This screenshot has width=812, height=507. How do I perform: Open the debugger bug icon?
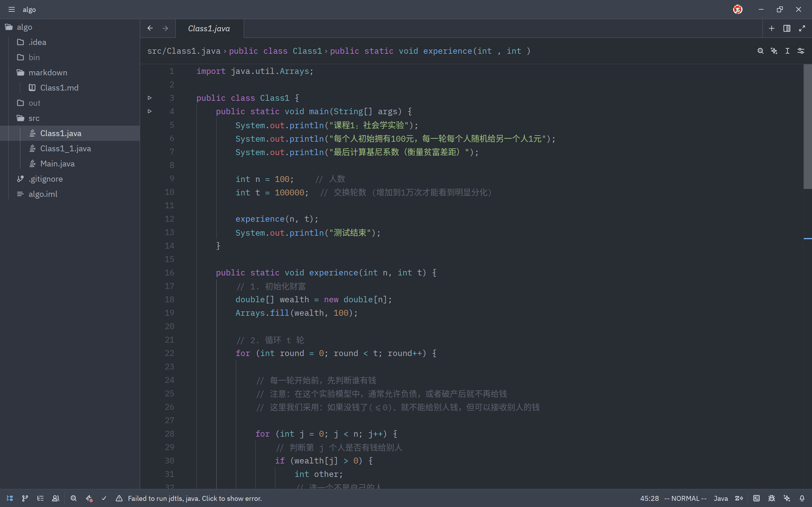pos(771,498)
